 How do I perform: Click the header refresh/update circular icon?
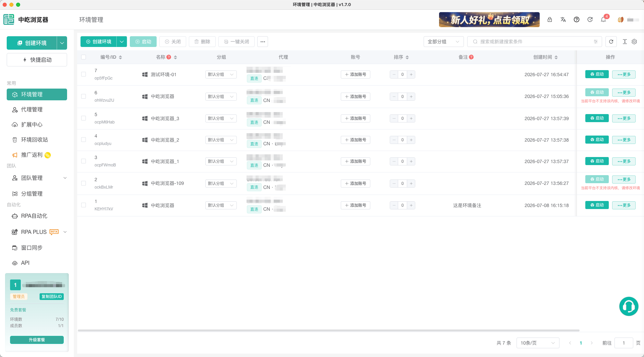coord(590,19)
